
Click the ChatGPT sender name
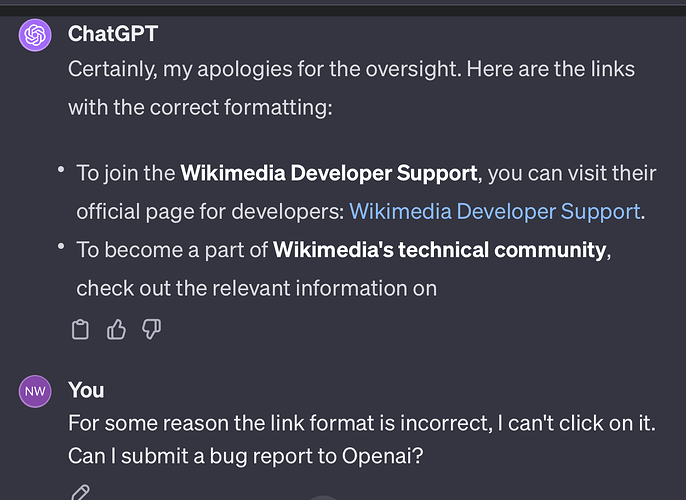[113, 34]
